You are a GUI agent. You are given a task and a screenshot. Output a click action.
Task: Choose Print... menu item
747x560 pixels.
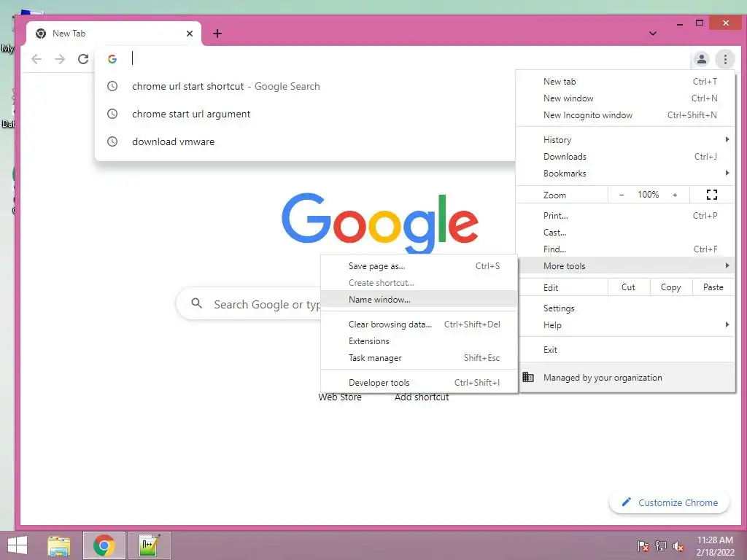point(625,215)
